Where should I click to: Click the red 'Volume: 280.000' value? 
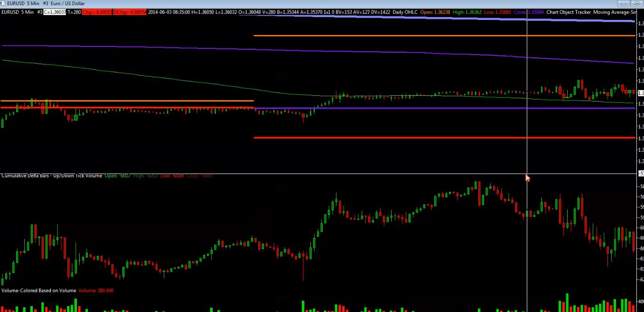pyautogui.click(x=96, y=290)
